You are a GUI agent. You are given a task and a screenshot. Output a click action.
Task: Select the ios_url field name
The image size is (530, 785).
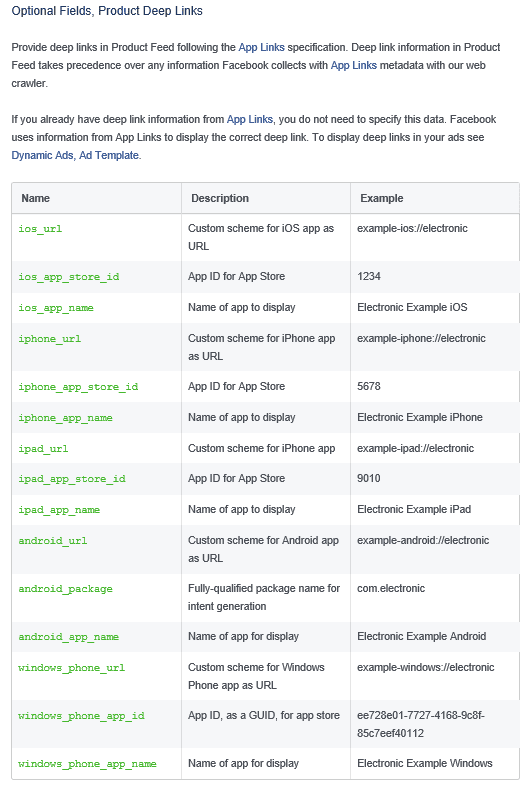click(40, 229)
